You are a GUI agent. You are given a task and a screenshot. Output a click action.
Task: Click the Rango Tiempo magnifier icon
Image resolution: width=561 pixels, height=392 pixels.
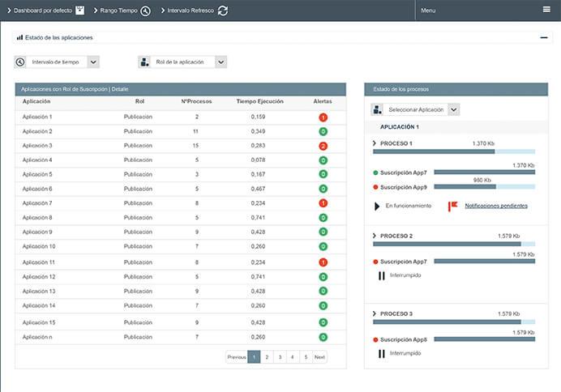tap(145, 11)
